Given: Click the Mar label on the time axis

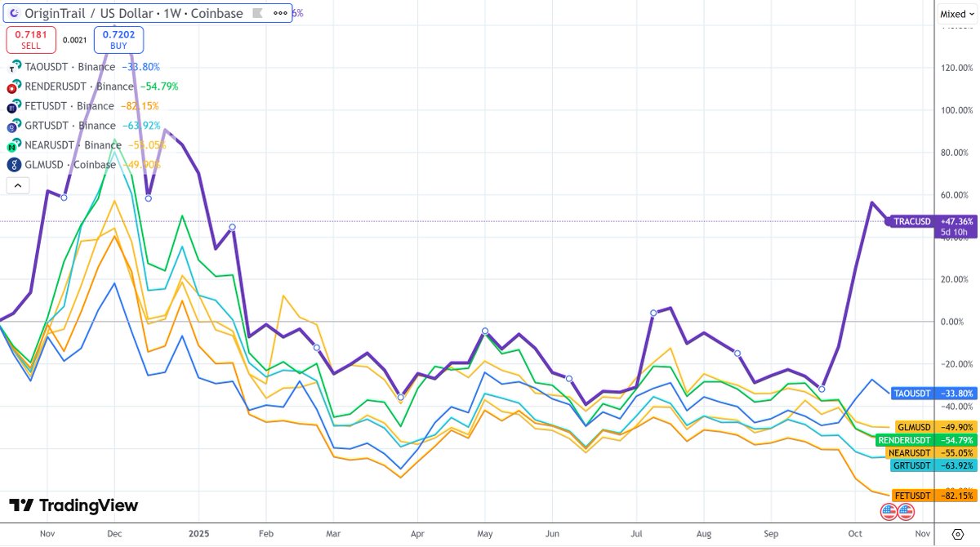Looking at the screenshot, I should coord(333,532).
